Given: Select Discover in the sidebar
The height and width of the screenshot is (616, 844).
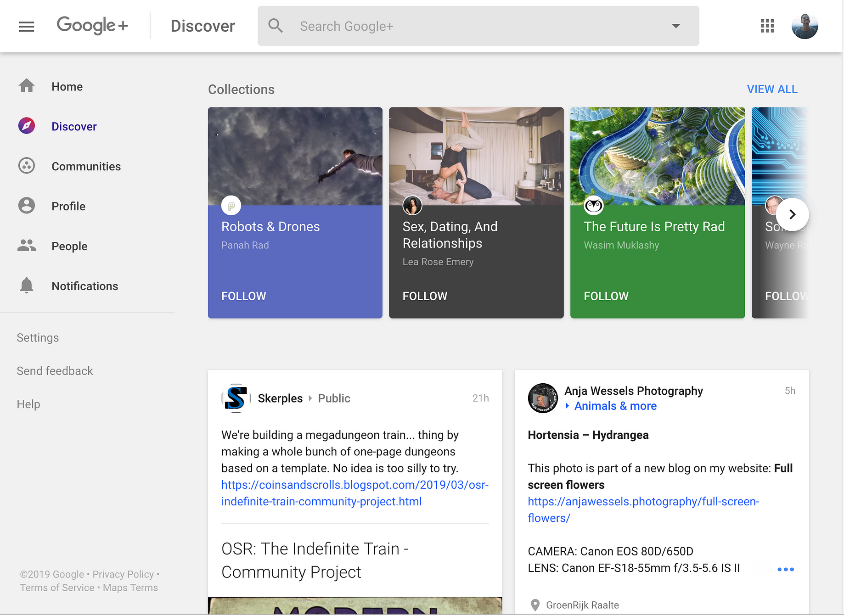Looking at the screenshot, I should (x=74, y=127).
